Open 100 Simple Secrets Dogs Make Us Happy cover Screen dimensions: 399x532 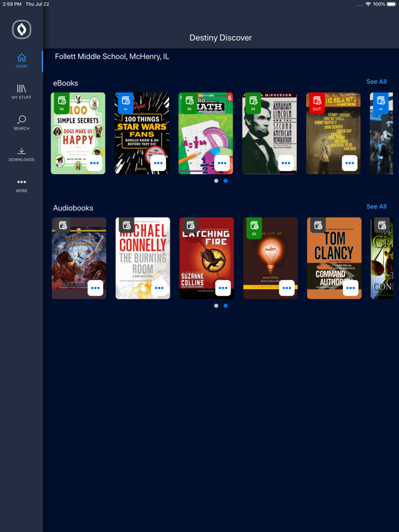point(78,133)
